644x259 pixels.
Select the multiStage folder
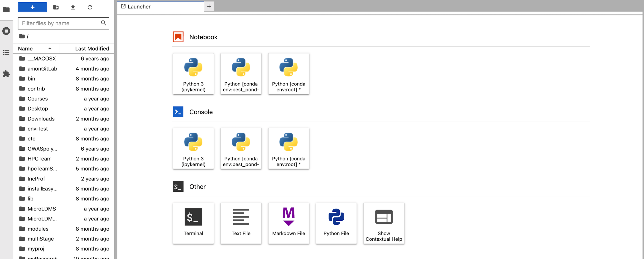64,239
